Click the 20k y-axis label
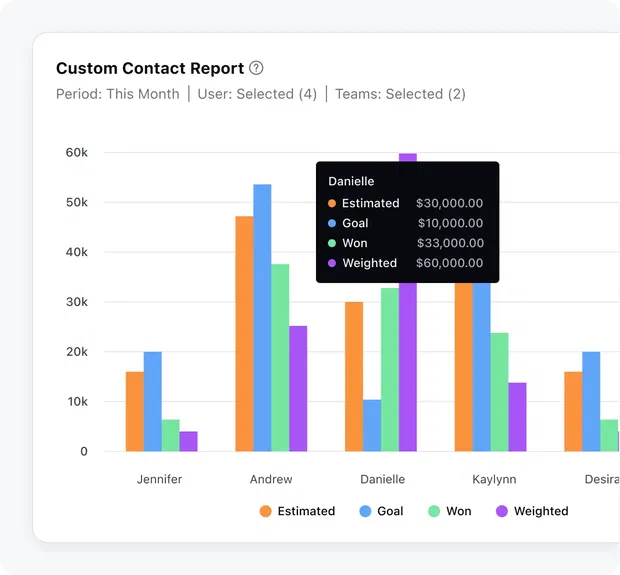 tap(77, 352)
